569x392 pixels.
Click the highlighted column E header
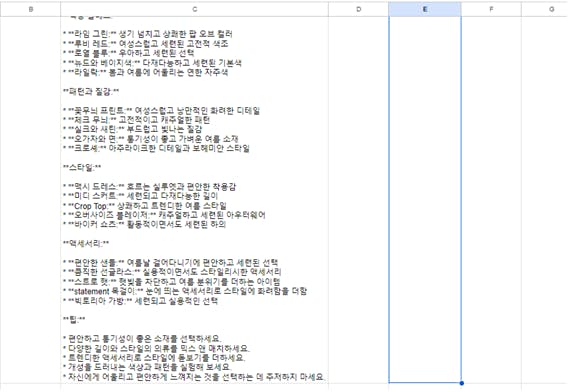[x=425, y=9]
